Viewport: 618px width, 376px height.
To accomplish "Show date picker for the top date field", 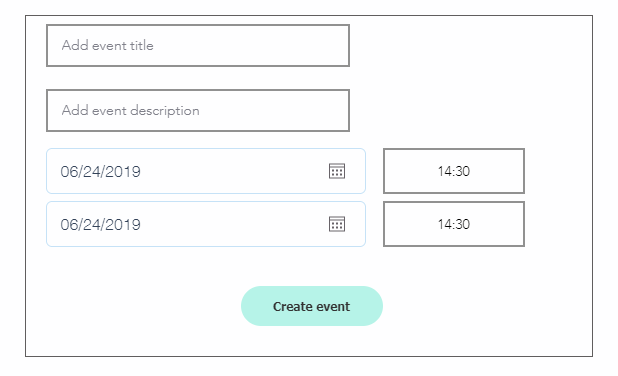I will pyautogui.click(x=337, y=171).
